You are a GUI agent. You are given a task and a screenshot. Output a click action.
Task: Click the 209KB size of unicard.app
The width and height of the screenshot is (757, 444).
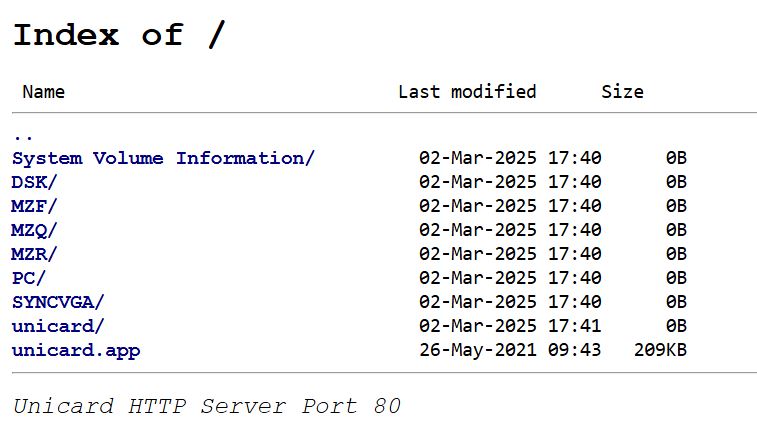[x=660, y=350]
